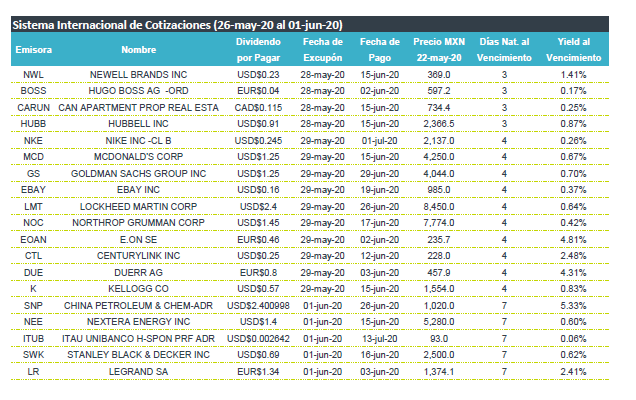Viewport: 636px width, 400px height.
Task: Select the EBAY ticker cell
Action: click(x=33, y=190)
